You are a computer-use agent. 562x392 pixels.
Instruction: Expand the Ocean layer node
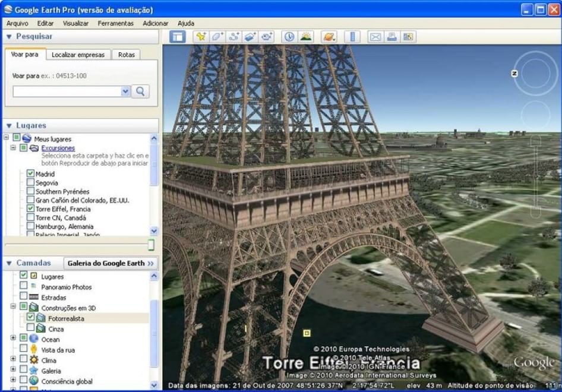pos(13,338)
